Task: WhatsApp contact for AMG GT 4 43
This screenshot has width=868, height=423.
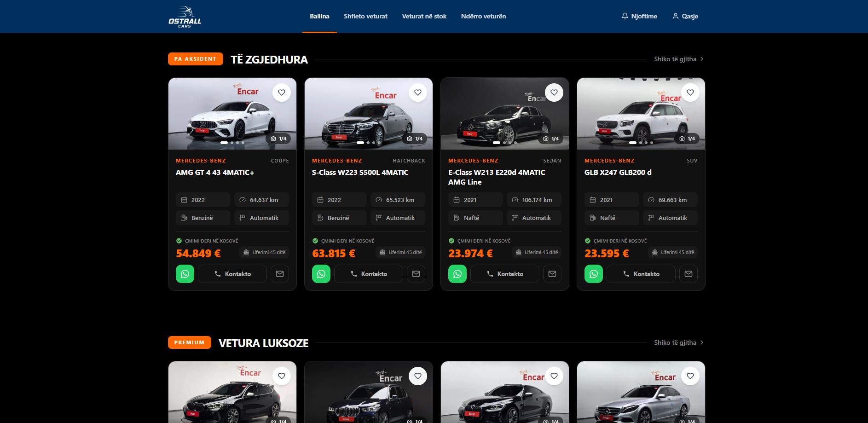Action: (185, 274)
